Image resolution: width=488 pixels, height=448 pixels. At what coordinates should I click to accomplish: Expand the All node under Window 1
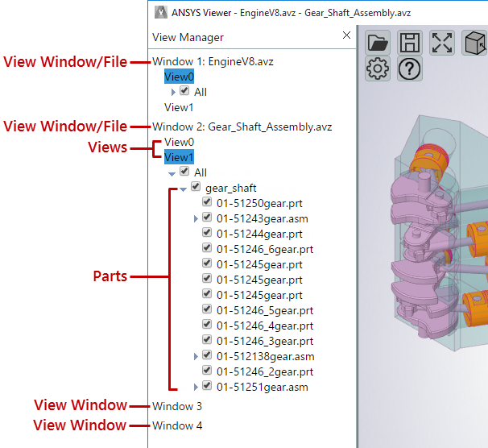click(173, 92)
